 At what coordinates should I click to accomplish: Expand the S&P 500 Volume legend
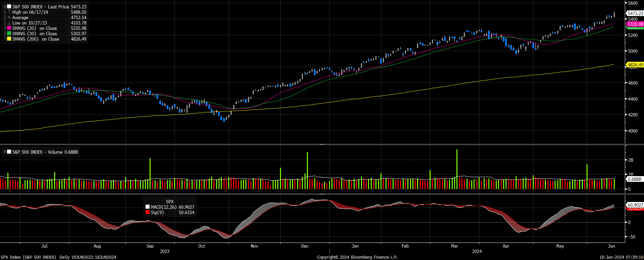[5, 152]
